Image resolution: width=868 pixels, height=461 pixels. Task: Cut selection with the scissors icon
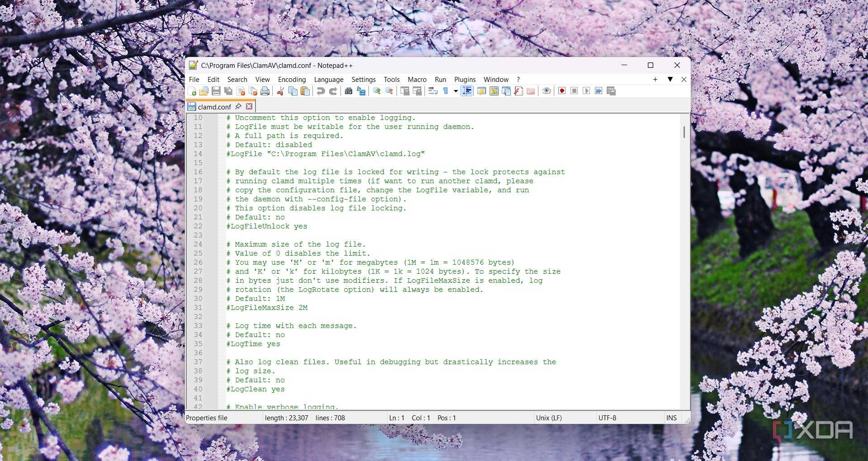pos(280,91)
